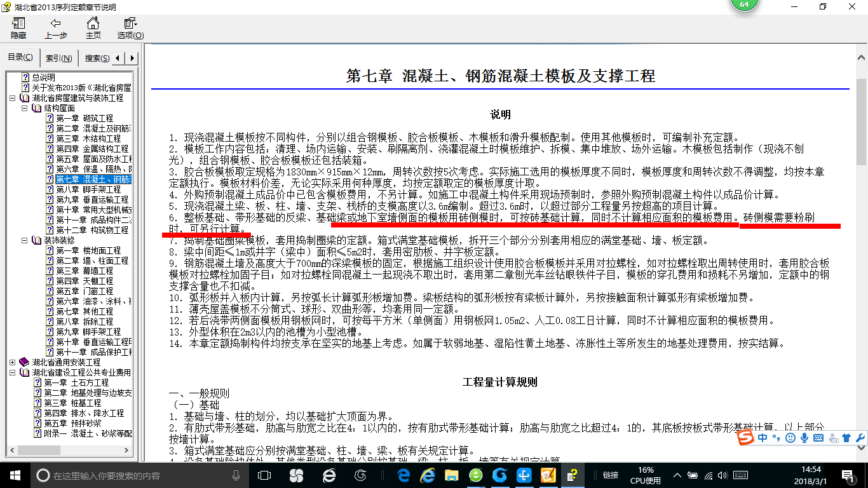Viewport: 868px width, 488px height.
Task: Open the Action Center notifications icon
Action: pyautogui.click(x=848, y=475)
